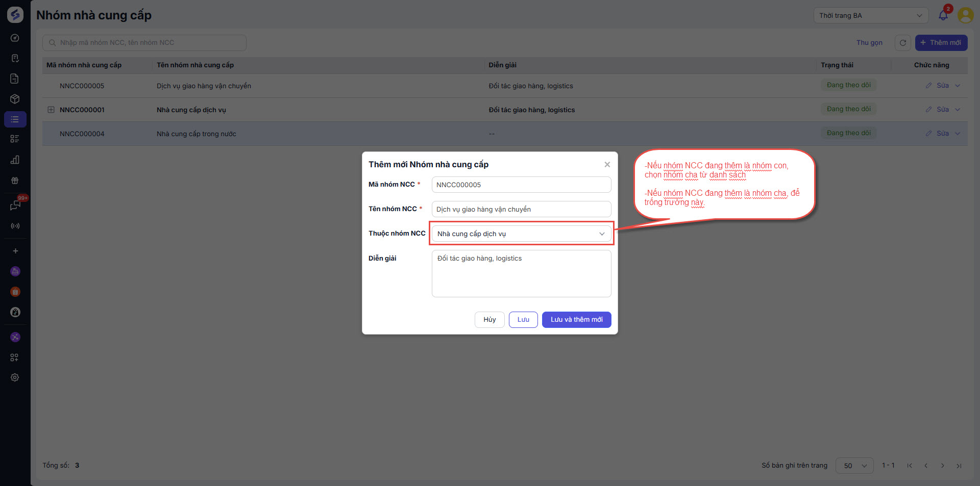Open the user avatar profile menu
Image resolution: width=980 pixels, height=486 pixels.
click(x=965, y=15)
